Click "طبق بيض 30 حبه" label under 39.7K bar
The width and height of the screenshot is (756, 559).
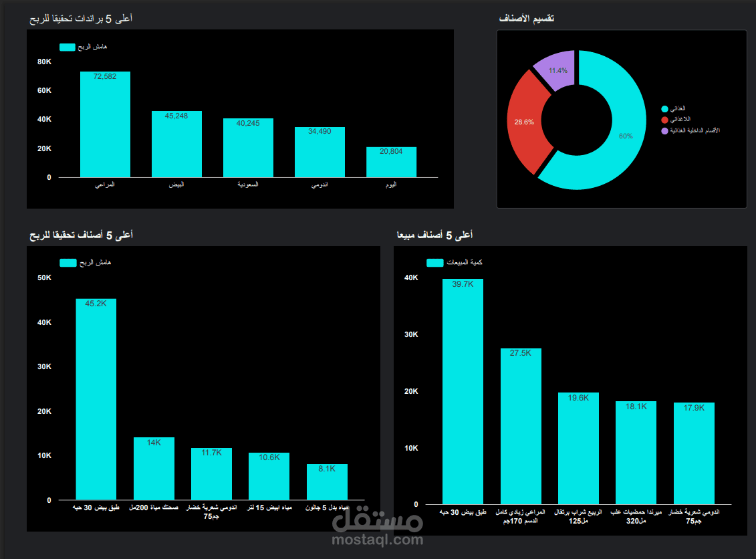463,512
